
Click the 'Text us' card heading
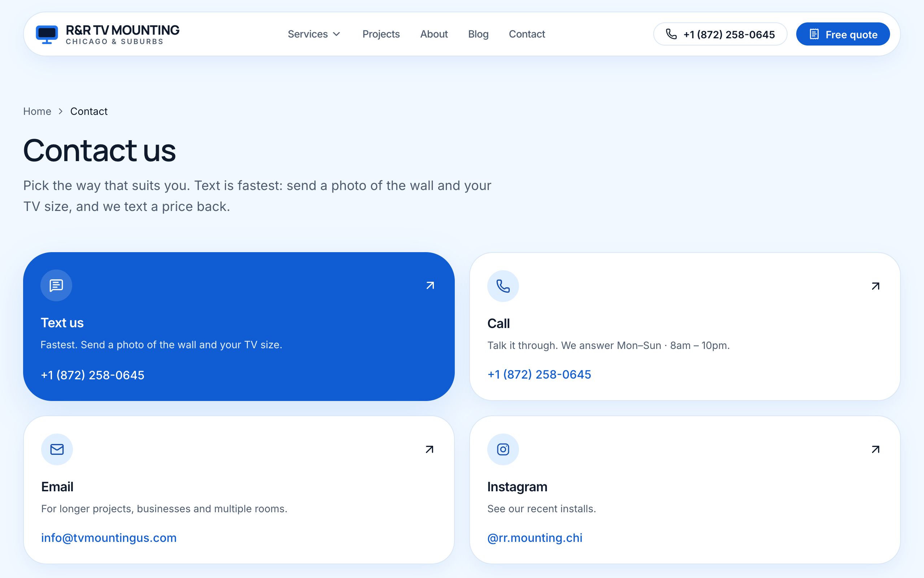(x=62, y=323)
